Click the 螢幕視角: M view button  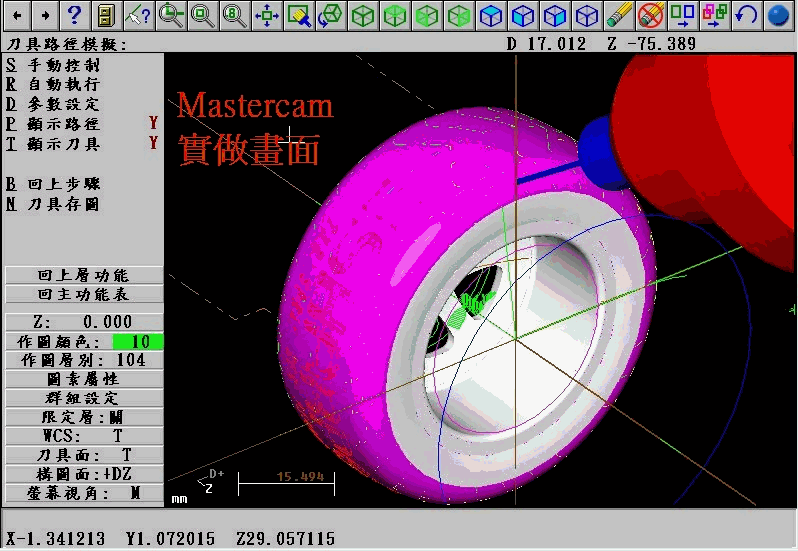(84, 493)
